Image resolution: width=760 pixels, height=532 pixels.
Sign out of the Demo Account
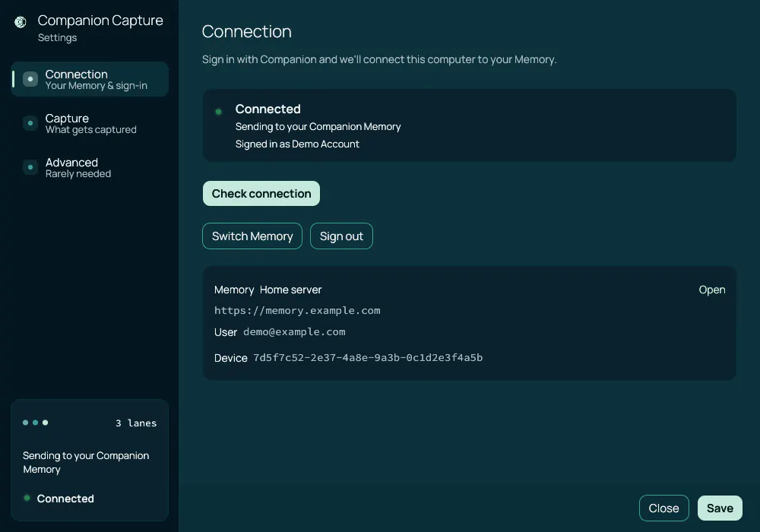(x=341, y=236)
